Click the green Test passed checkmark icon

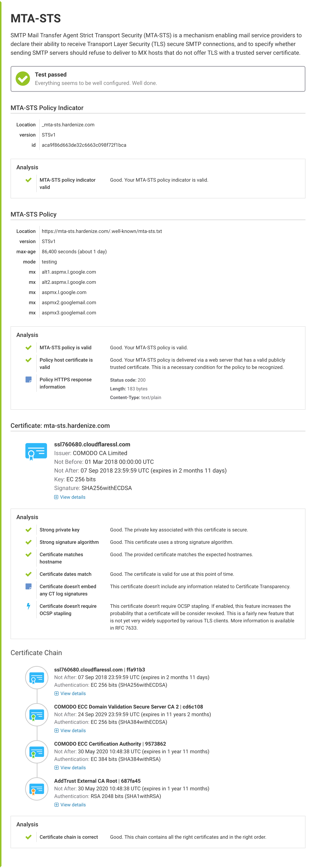click(x=23, y=79)
